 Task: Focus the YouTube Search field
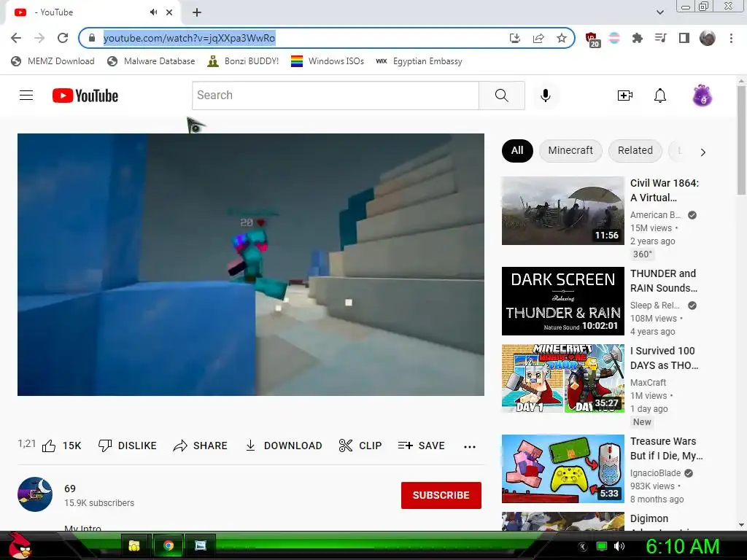tap(336, 96)
